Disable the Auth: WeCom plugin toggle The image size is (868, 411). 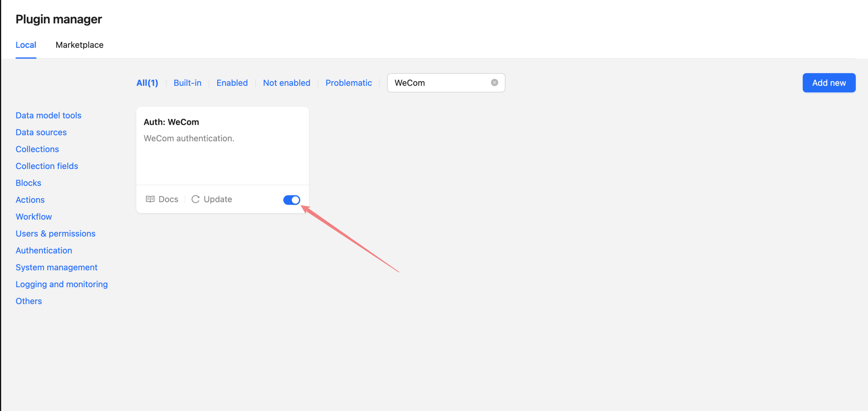[x=292, y=200]
